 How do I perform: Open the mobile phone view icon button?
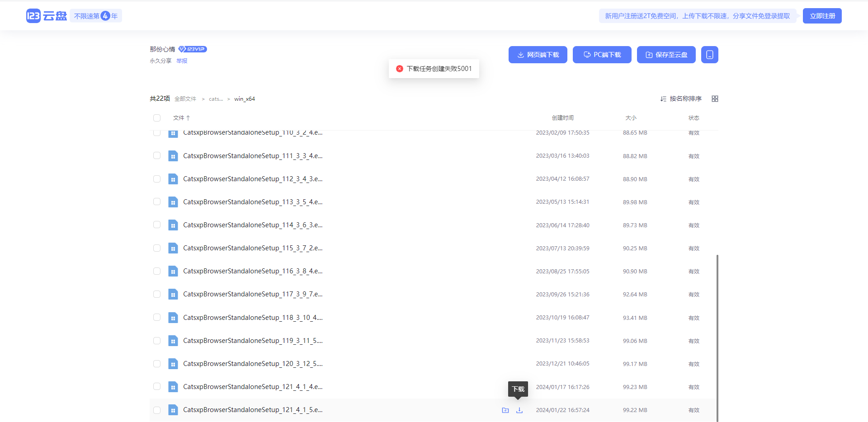709,55
